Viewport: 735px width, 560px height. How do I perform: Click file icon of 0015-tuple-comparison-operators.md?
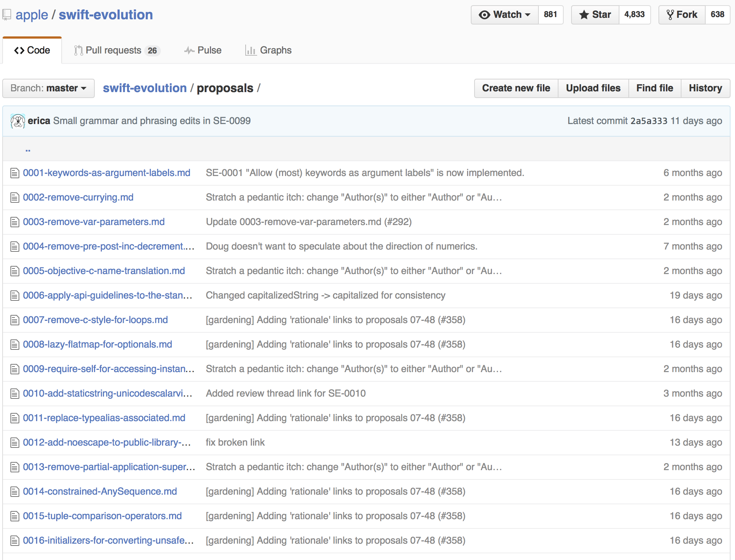pyautogui.click(x=15, y=516)
